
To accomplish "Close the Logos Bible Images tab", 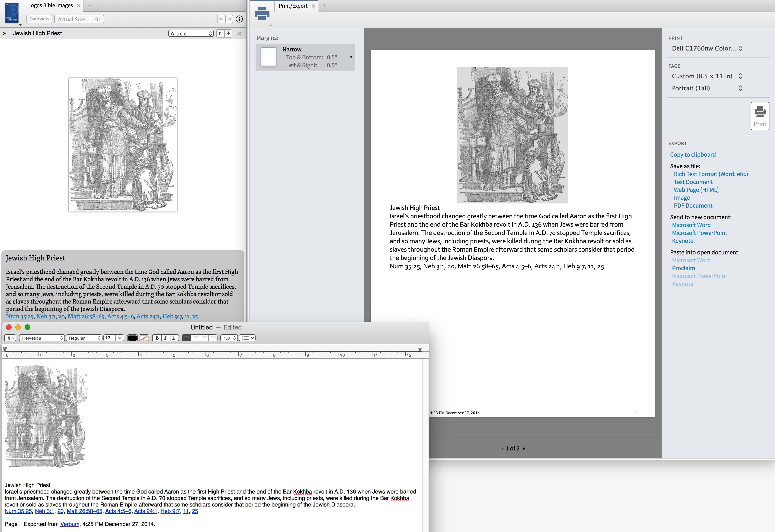I will click(x=79, y=6).
